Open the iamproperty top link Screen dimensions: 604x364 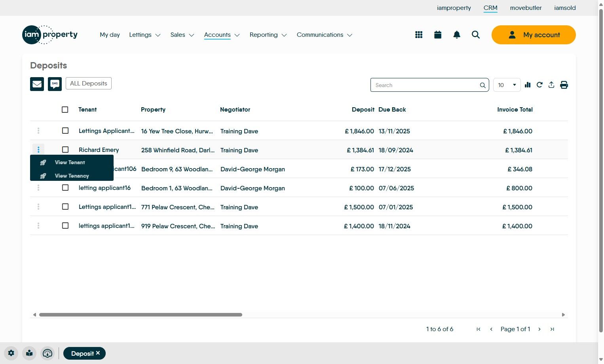(454, 8)
